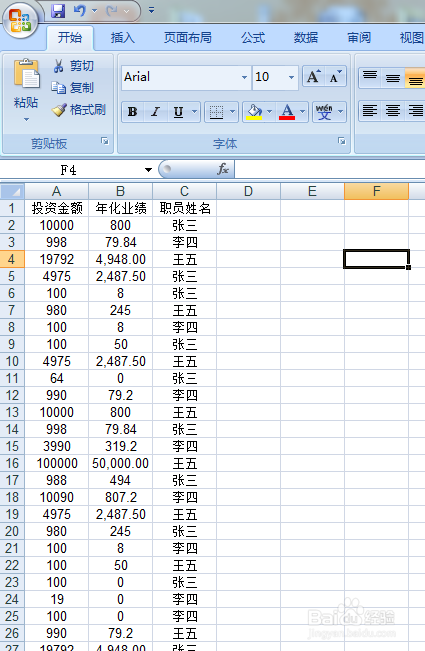The width and height of the screenshot is (425, 651).
Task: Set top vertical alignment
Action: pyautogui.click(x=370, y=77)
